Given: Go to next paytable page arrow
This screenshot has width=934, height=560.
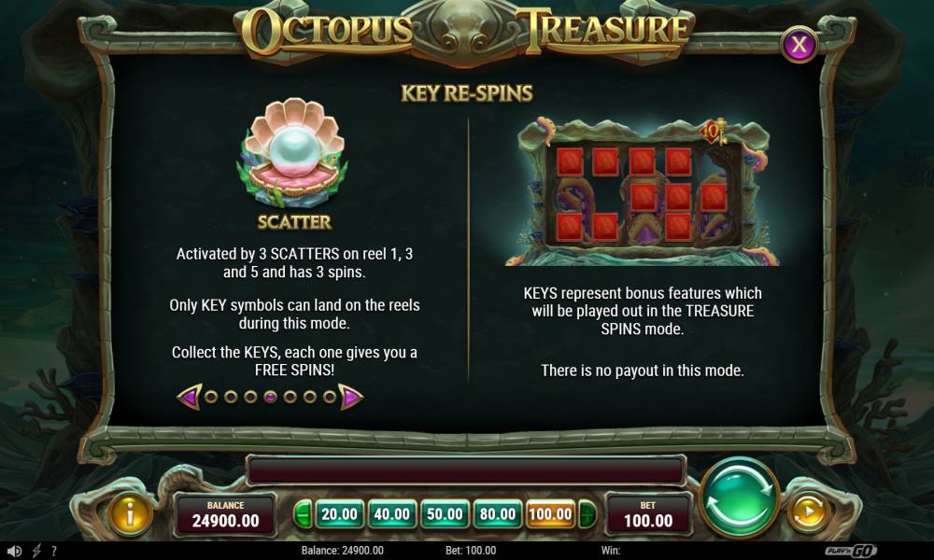Looking at the screenshot, I should pyautogui.click(x=350, y=397).
